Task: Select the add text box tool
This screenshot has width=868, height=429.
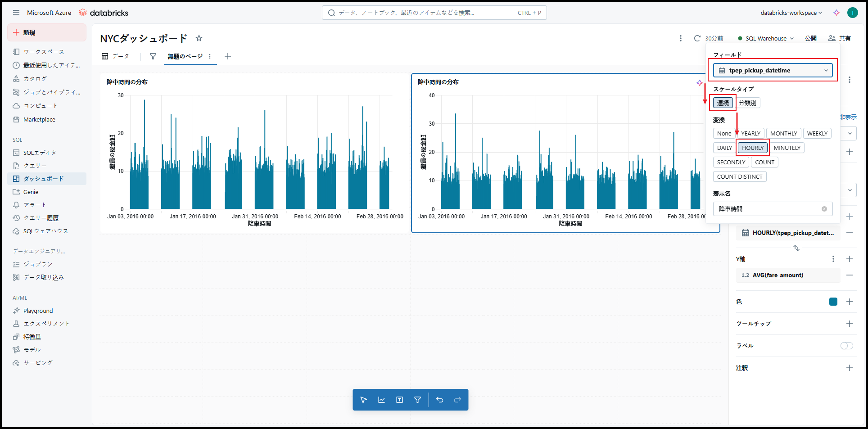Action: click(399, 400)
